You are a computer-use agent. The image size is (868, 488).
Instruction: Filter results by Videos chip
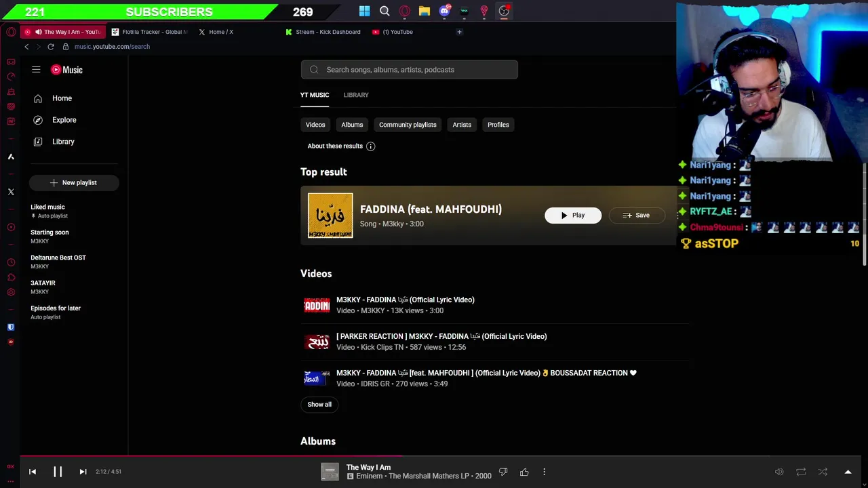pos(315,125)
